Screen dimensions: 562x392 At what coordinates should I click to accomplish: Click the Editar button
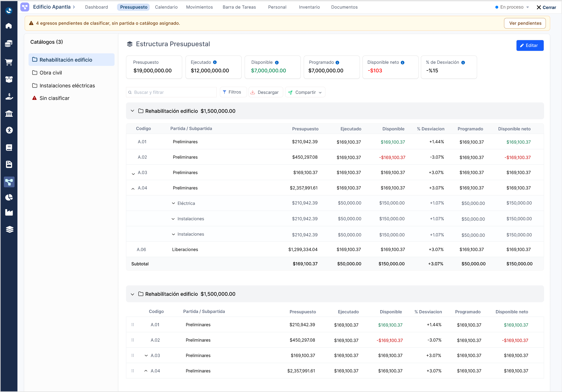(530, 46)
